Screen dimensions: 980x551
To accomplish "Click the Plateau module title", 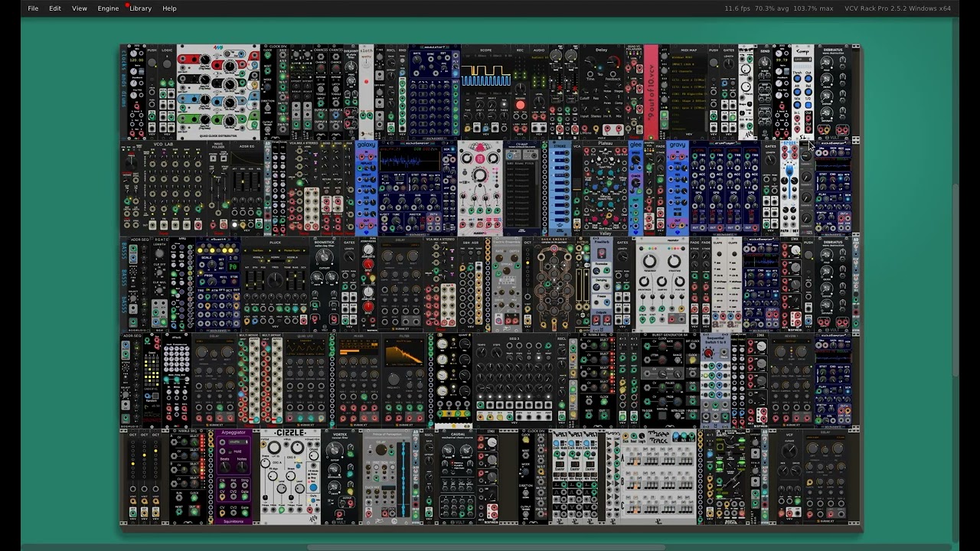I will coord(606,143).
